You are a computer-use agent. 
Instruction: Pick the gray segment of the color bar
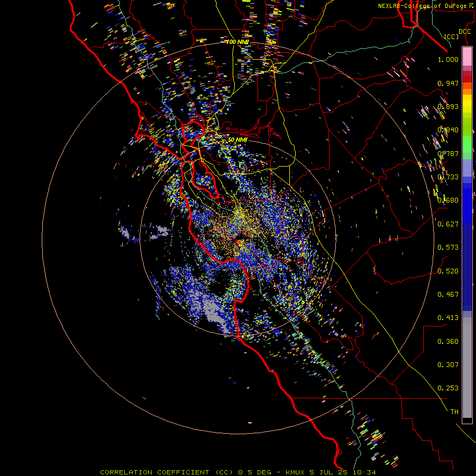point(467,368)
